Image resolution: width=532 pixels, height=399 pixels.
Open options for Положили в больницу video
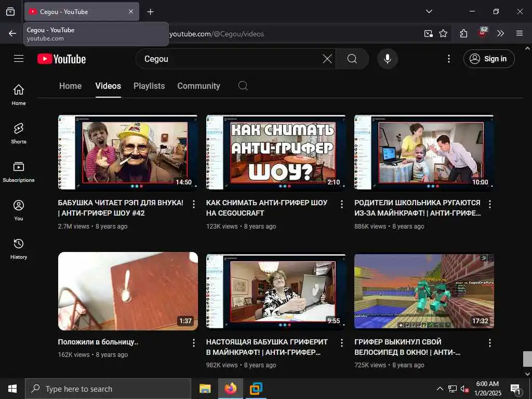pyautogui.click(x=194, y=343)
